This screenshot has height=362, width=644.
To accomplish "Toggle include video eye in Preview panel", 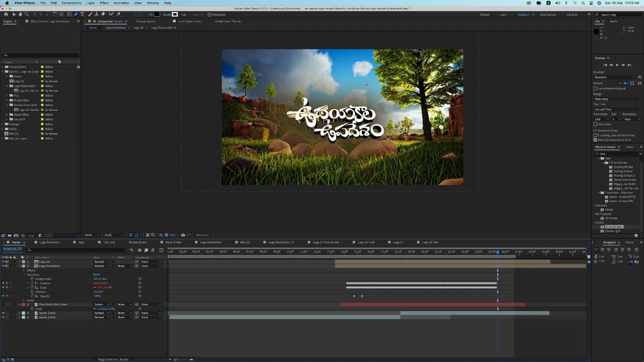I will pos(620,83).
